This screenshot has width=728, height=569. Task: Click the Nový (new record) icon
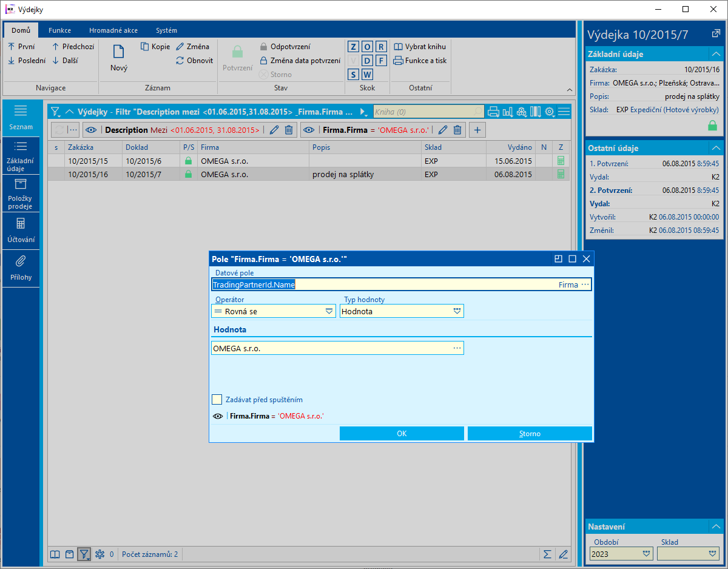pyautogui.click(x=119, y=53)
